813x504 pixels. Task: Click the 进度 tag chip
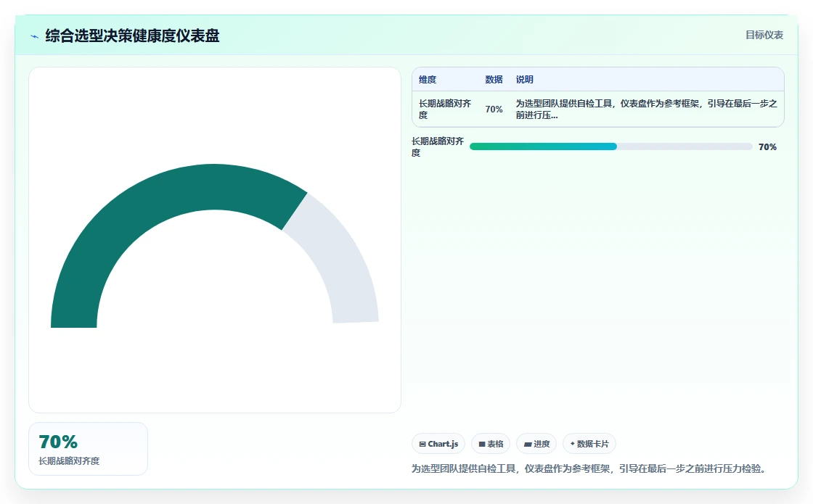click(x=536, y=444)
